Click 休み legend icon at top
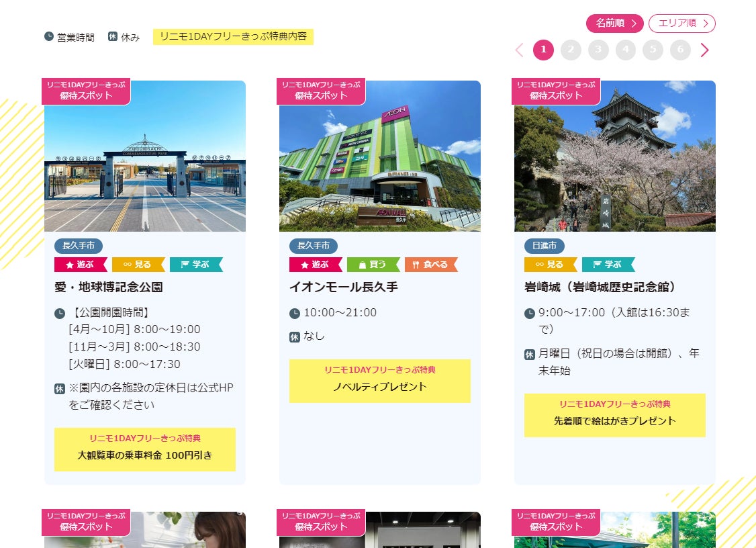 (112, 36)
